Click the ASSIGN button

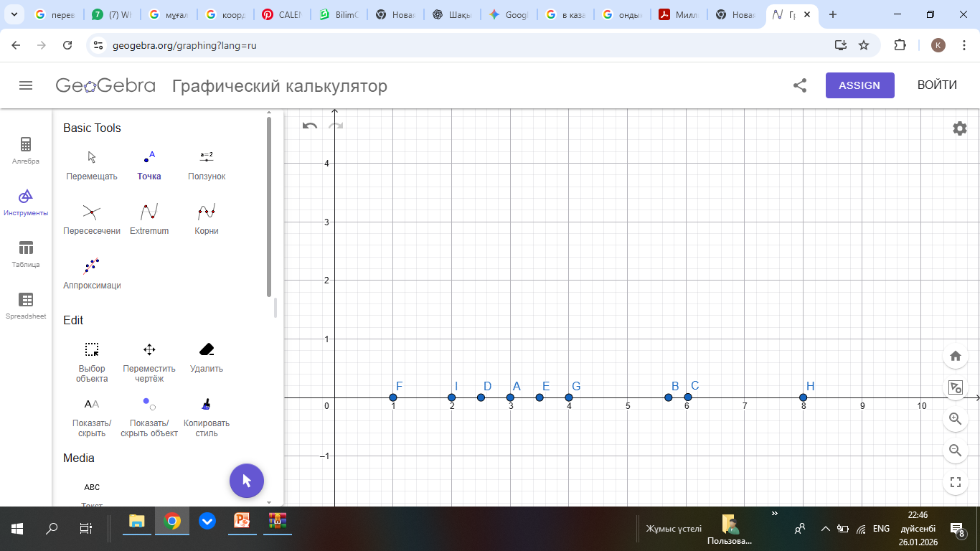coord(859,85)
